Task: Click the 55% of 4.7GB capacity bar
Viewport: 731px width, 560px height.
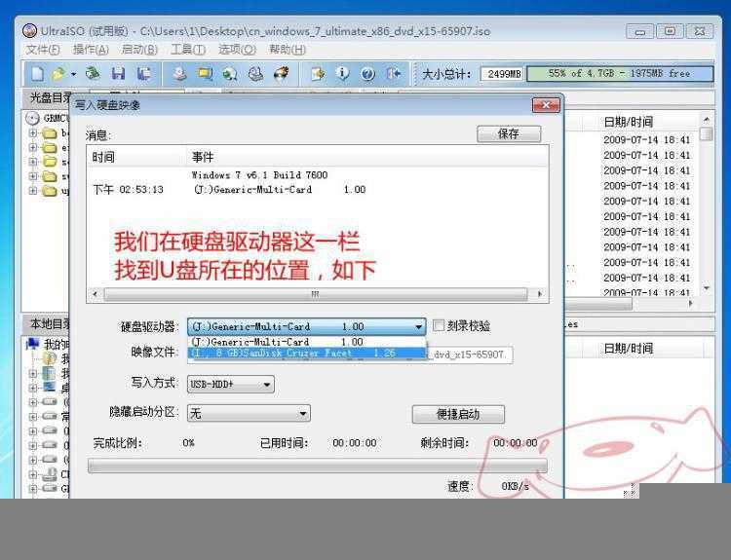Action: pos(620,74)
